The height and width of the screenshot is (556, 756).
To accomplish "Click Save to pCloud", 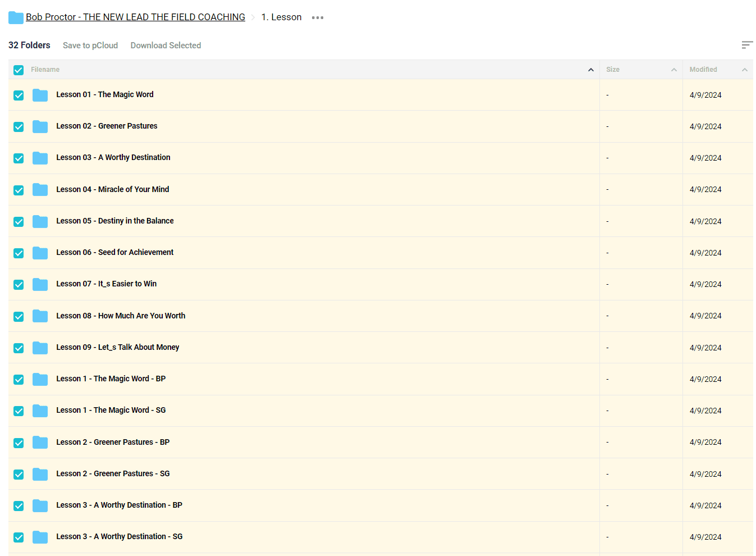I will 90,45.
